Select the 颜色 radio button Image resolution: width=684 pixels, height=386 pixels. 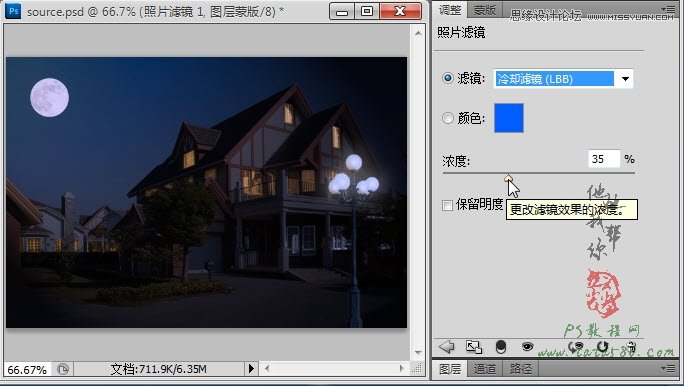(448, 118)
